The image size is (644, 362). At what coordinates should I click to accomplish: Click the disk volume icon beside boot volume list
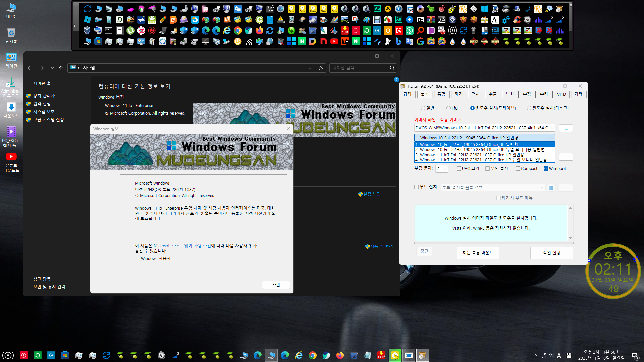(551, 188)
